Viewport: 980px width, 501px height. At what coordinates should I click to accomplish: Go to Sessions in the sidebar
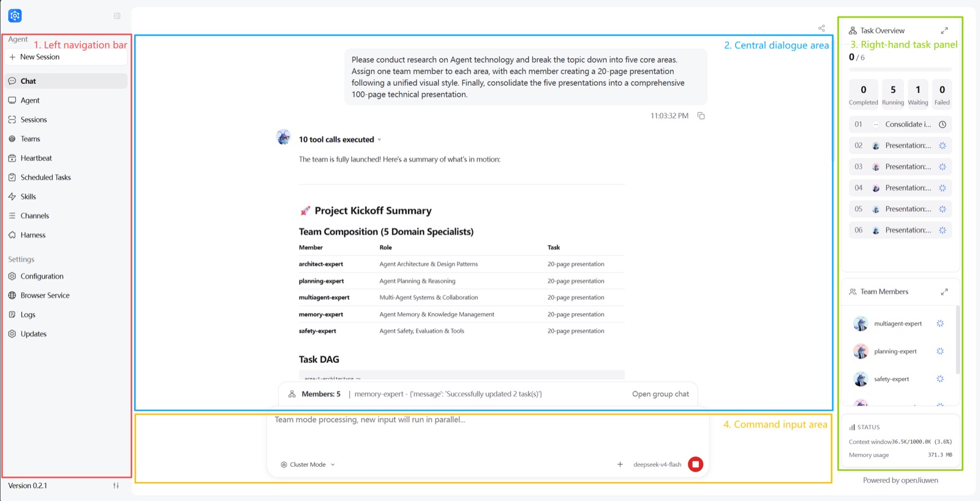tap(67, 119)
